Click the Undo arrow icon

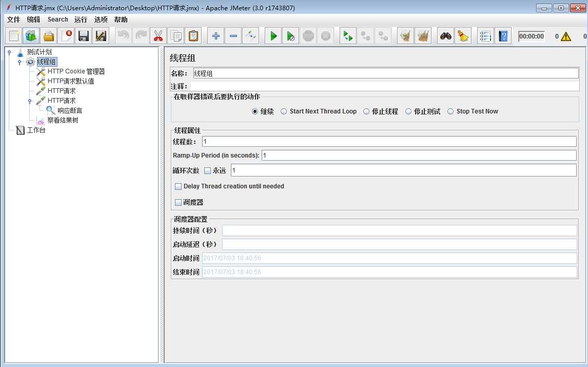123,36
